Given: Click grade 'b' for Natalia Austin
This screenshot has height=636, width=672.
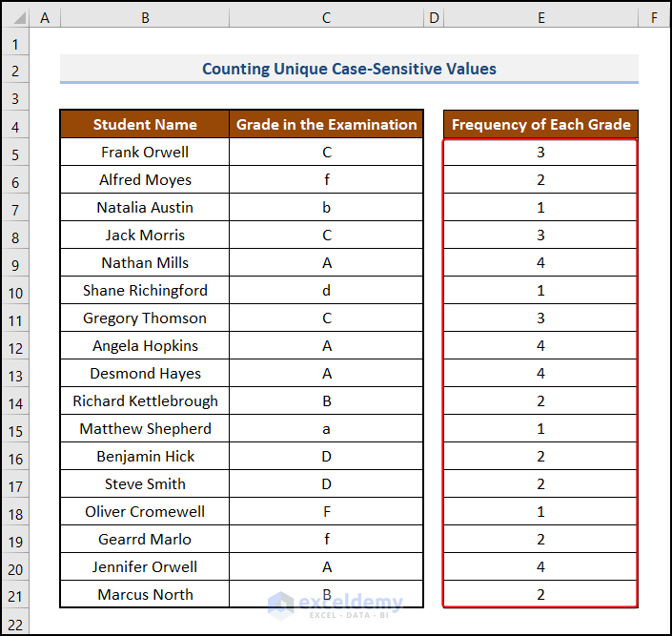Looking at the screenshot, I should (x=326, y=208).
